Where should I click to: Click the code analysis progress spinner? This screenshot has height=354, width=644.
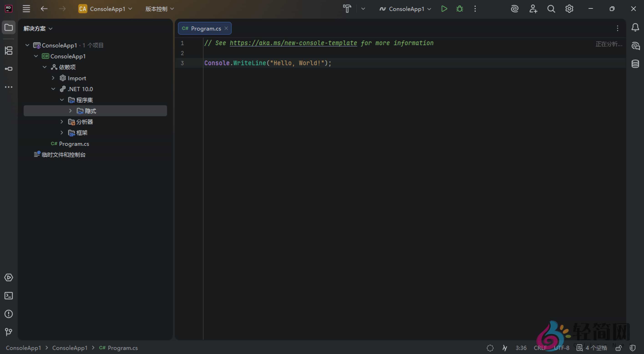490,348
